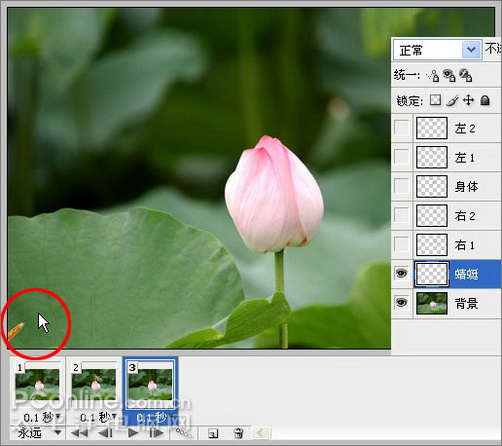Click the 蜻蜓 layer name
Screen dimensions: 502x446
(467, 274)
